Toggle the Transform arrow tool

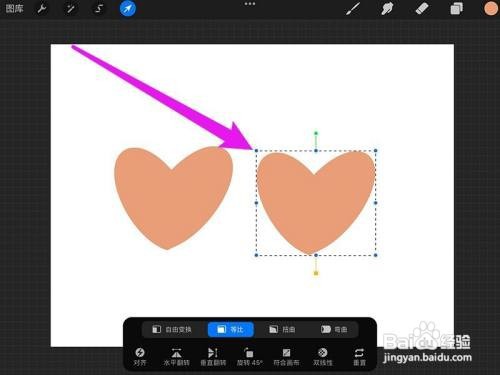(128, 8)
